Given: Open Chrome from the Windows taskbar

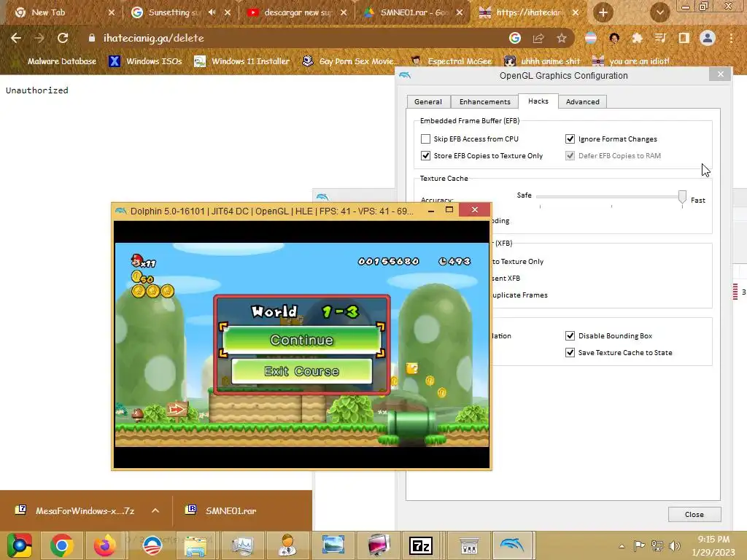Looking at the screenshot, I should tap(61, 545).
